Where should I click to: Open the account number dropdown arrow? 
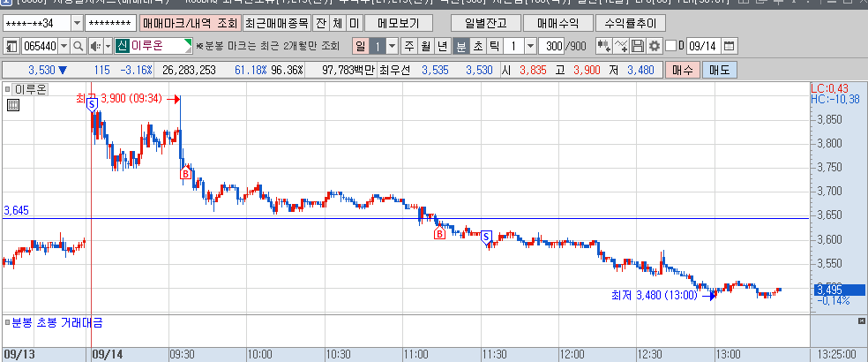[x=77, y=23]
